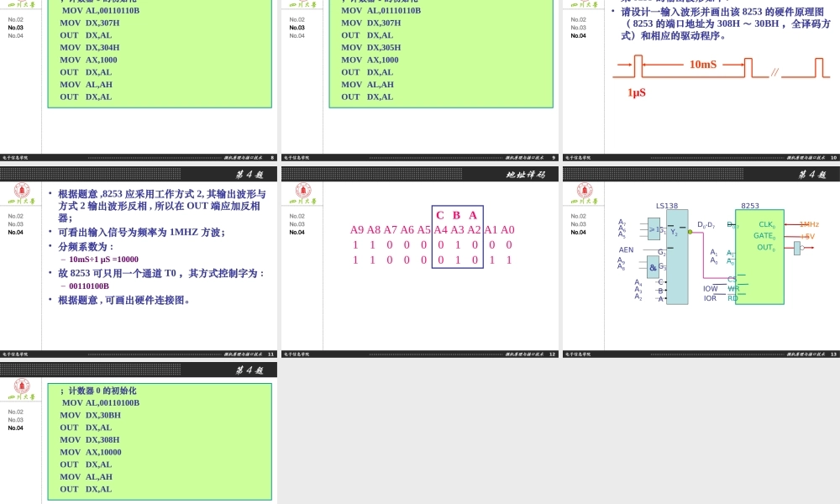Open No.03 link on slide 12 sidebar
This screenshot has height=504, width=840.
(297, 224)
